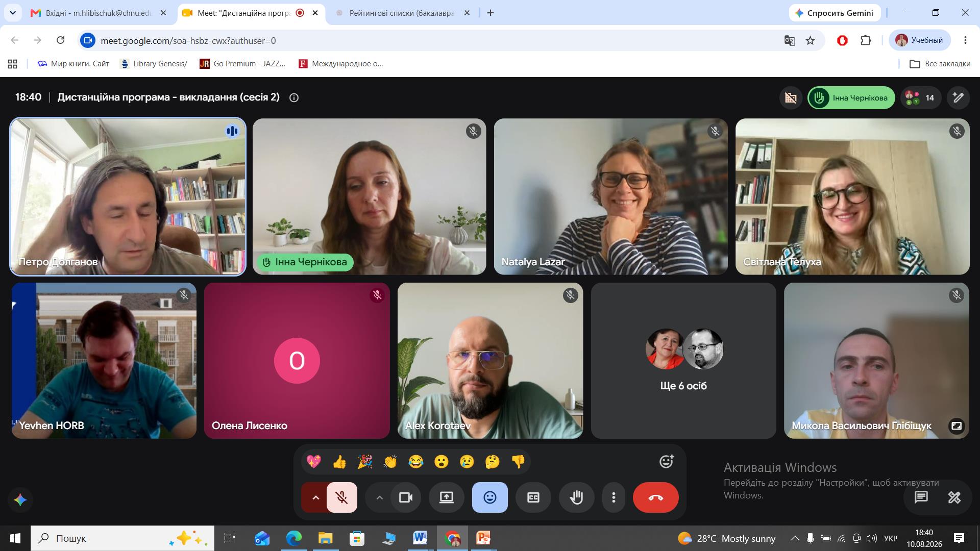Expand audio settings arrow
The image size is (980, 551).
[315, 497]
